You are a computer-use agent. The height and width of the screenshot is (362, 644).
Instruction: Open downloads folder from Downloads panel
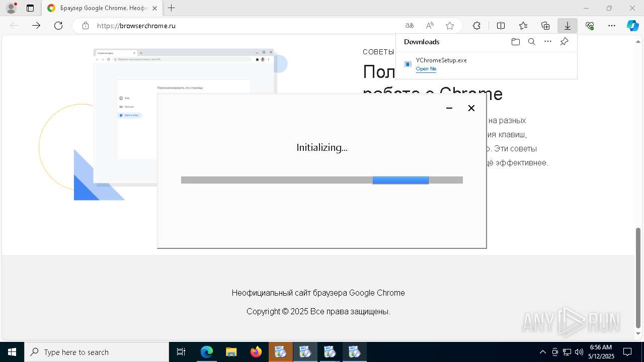click(x=515, y=42)
